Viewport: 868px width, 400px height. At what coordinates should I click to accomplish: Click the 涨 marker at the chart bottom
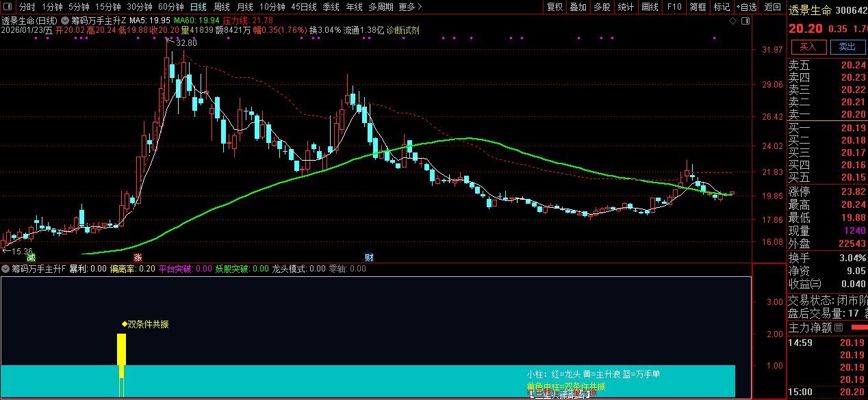[138, 258]
